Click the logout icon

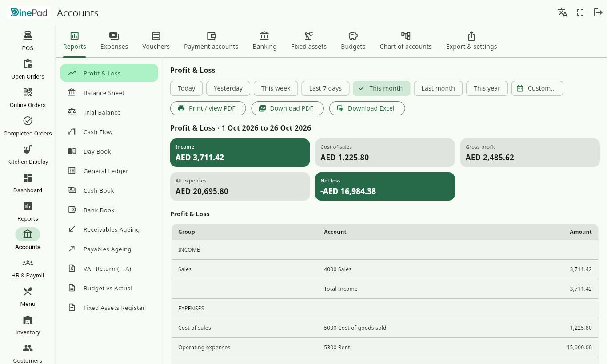pos(598,12)
